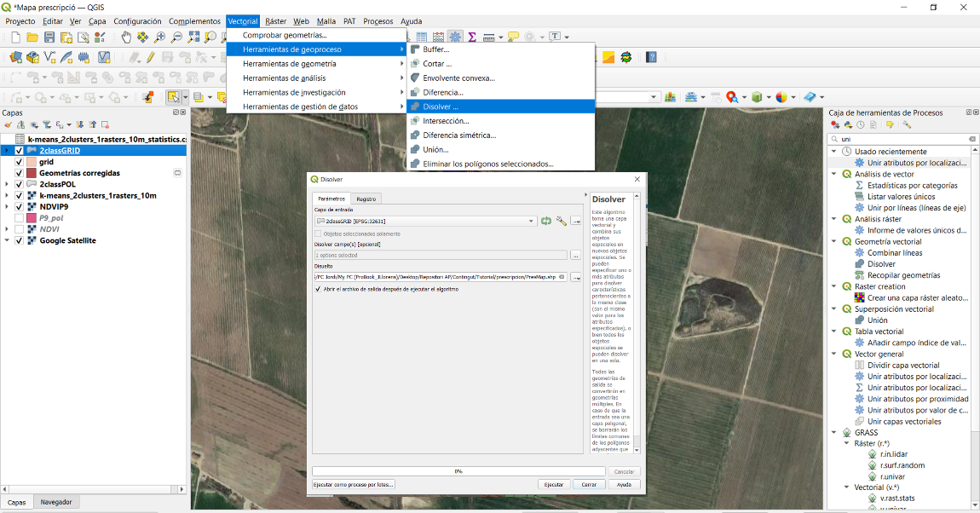Collapse the Análisis de vector group

coord(833,174)
